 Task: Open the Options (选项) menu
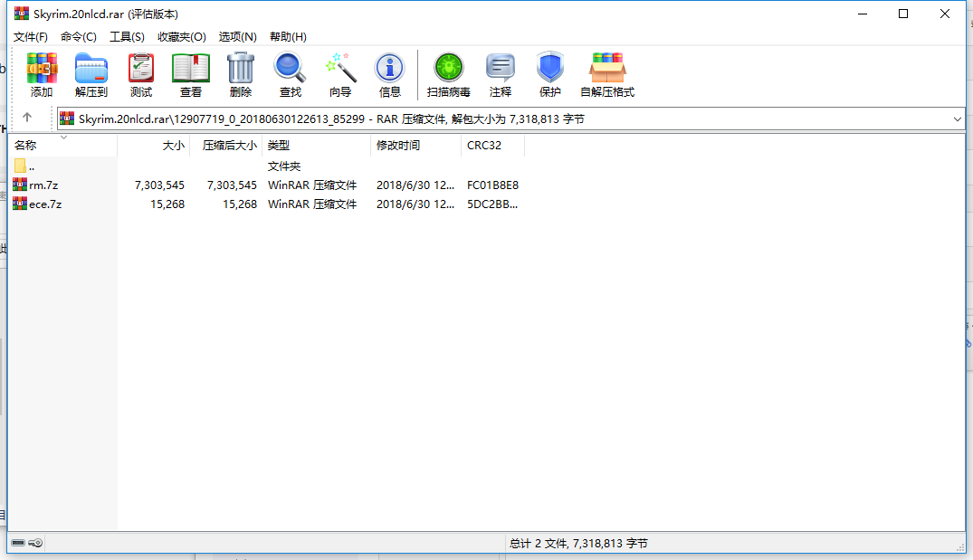click(x=238, y=36)
